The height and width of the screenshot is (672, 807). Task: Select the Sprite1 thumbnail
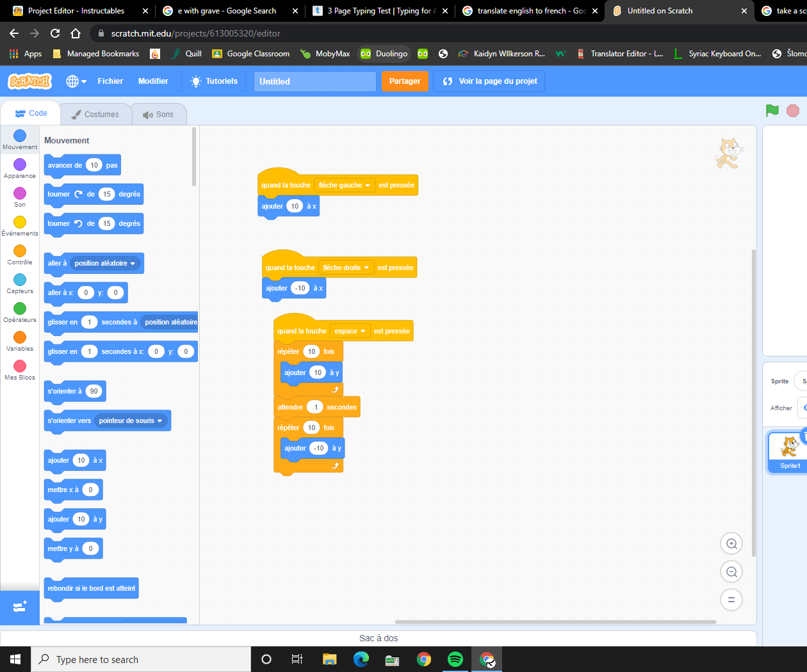(x=786, y=451)
